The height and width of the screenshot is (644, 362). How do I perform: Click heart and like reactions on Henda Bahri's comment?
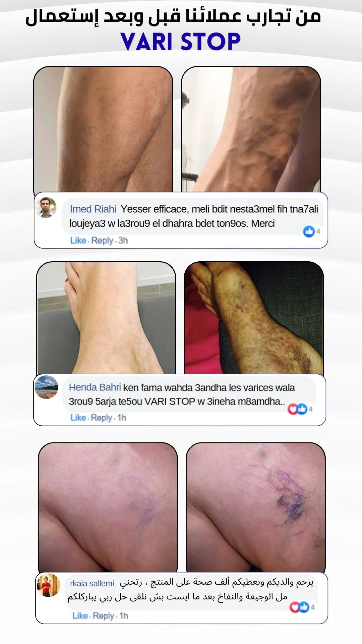(297, 409)
